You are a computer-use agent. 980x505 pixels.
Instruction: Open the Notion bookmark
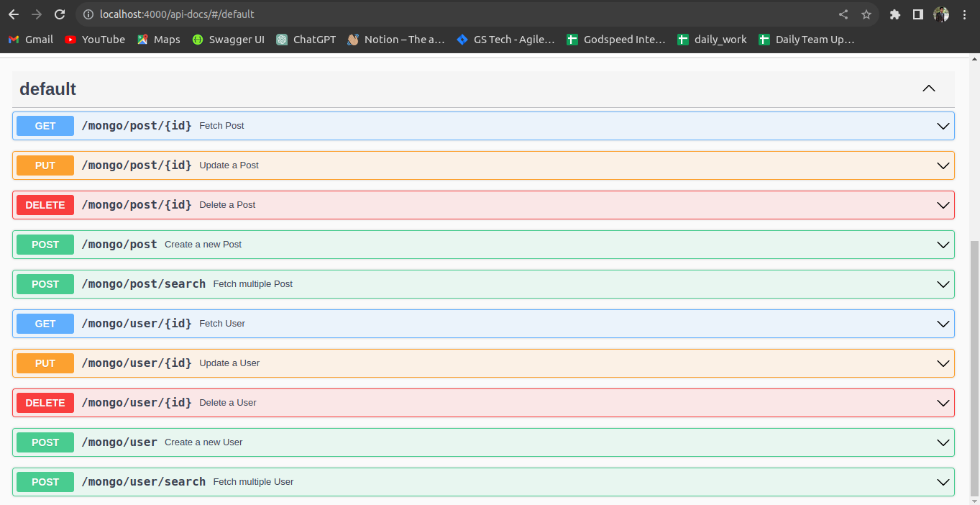click(x=396, y=40)
